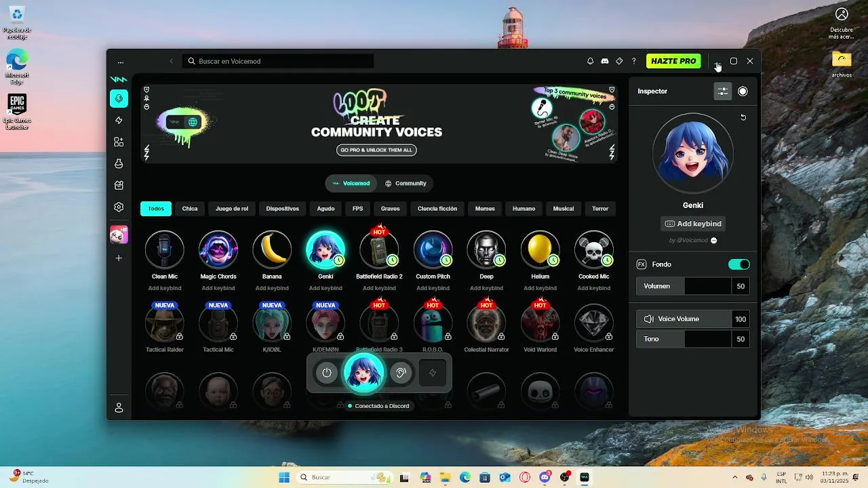Select the Terror category tab
This screenshot has width=868, height=488.
600,209
